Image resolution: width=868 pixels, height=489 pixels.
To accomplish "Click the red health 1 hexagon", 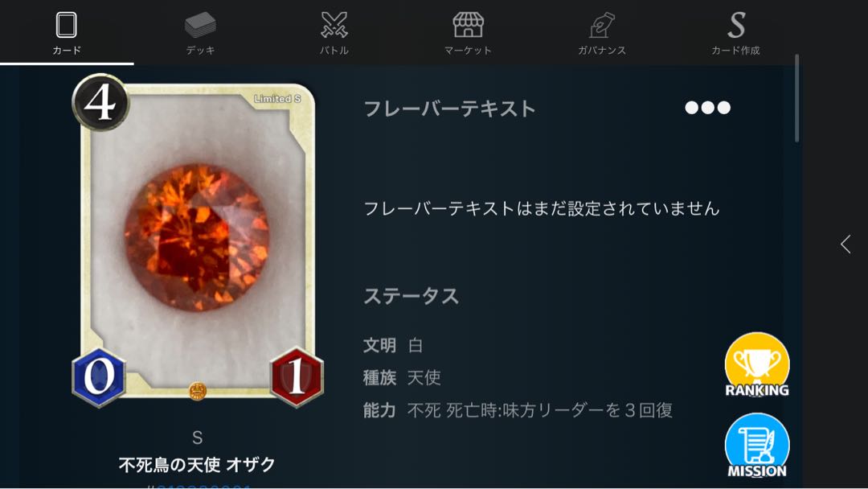I will pyautogui.click(x=297, y=378).
